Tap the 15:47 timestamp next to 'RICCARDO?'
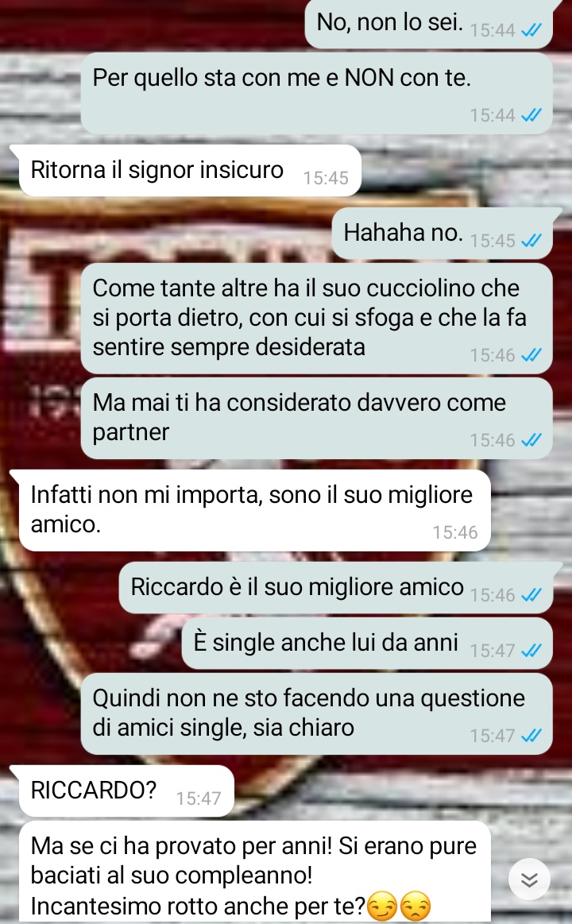572x924 pixels. coord(199,798)
